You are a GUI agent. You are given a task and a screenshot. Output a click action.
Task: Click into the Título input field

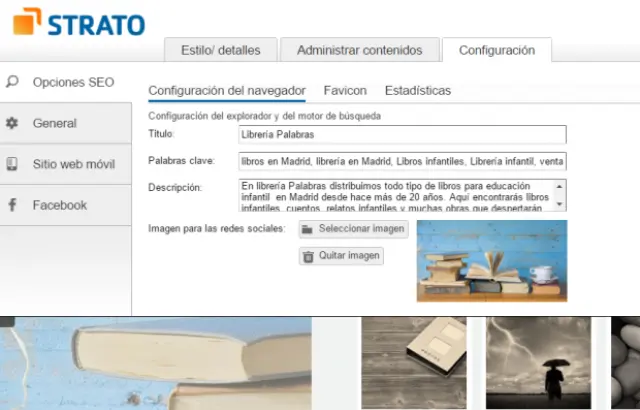click(402, 134)
